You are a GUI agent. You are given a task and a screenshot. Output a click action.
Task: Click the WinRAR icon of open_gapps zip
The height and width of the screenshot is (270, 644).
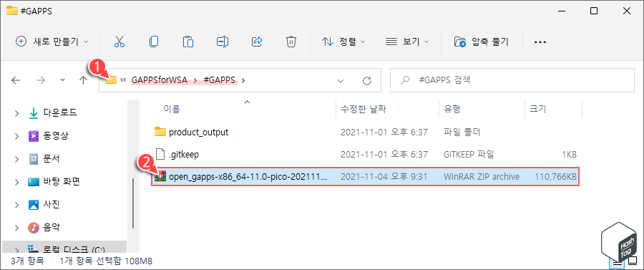[160, 177]
